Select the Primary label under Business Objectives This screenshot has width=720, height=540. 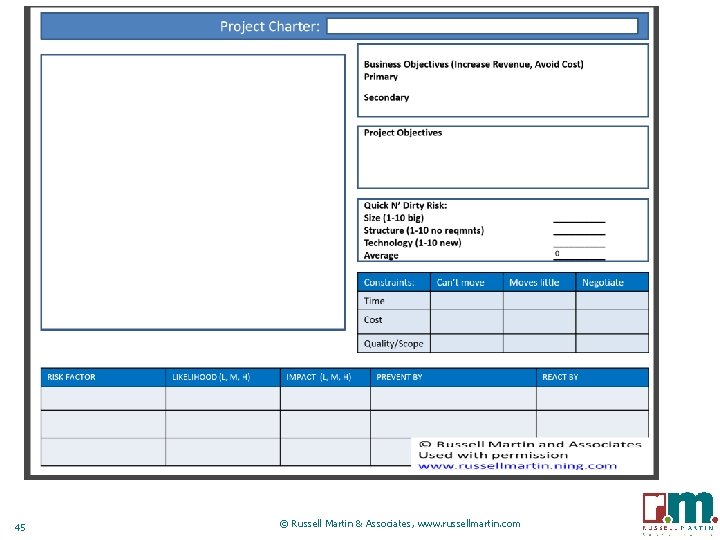point(381,77)
